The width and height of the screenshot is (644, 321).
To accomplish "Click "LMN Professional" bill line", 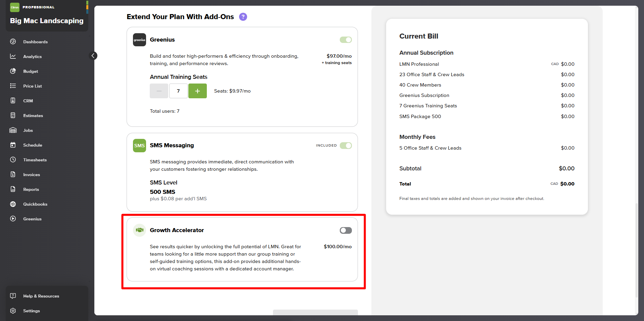I will point(419,64).
